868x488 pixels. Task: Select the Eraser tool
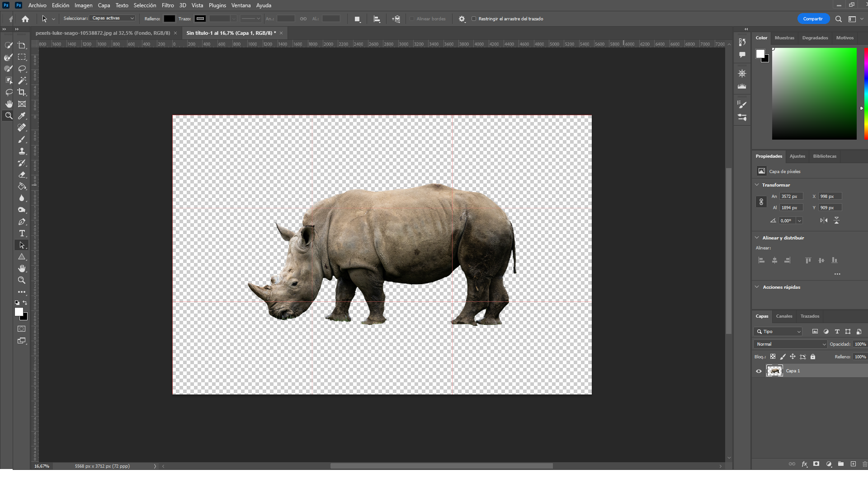22,174
